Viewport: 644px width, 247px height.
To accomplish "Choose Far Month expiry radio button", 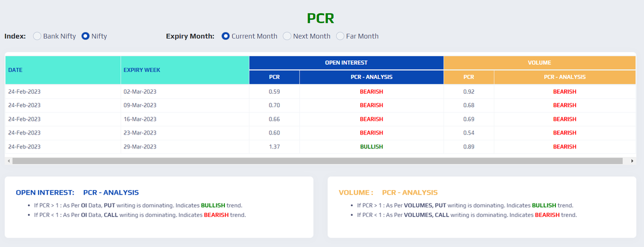I will 340,36.
